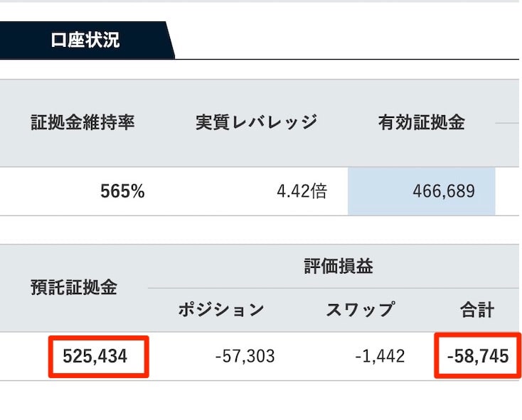Click the 倍 character after 4.42

click(x=319, y=191)
